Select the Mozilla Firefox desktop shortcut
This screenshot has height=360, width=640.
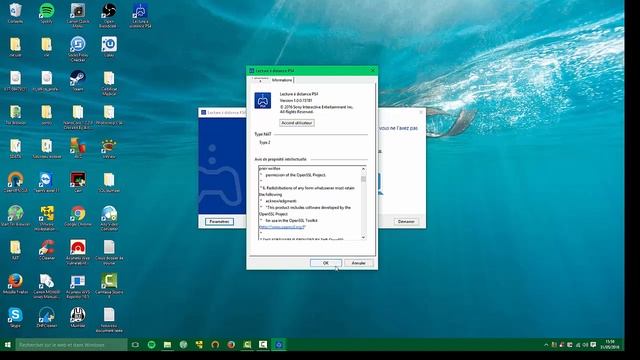click(x=15, y=284)
